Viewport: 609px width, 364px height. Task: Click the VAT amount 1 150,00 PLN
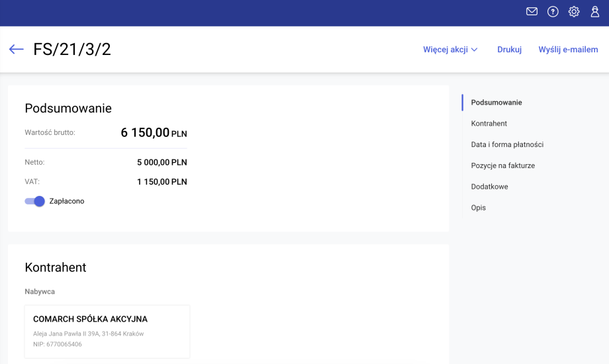pyautogui.click(x=162, y=182)
